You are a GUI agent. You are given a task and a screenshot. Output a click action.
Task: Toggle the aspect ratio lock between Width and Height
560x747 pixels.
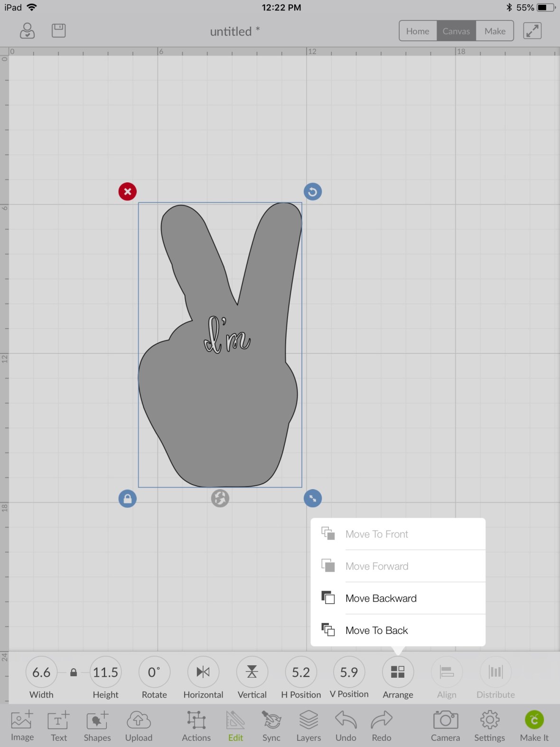tap(74, 672)
